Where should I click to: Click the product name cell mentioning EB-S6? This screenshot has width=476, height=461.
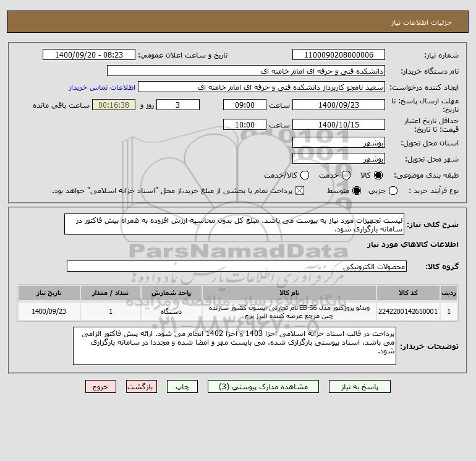point(289,311)
